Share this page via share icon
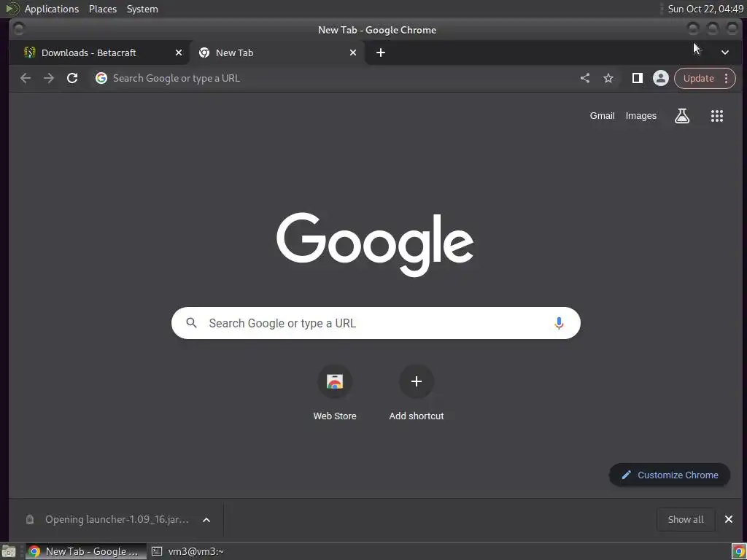The height and width of the screenshot is (560, 747). 585,78
